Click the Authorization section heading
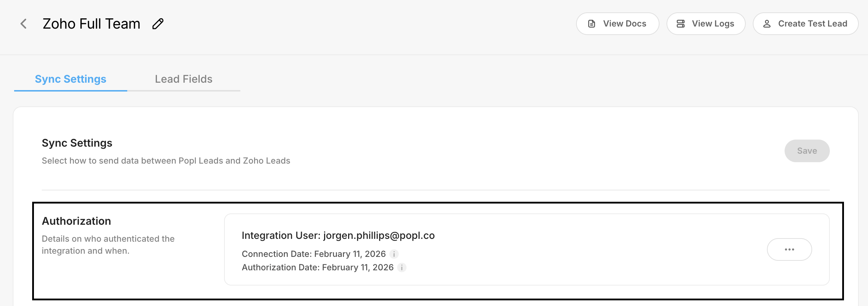Screen dimensions: 868x306 [x=76, y=221]
